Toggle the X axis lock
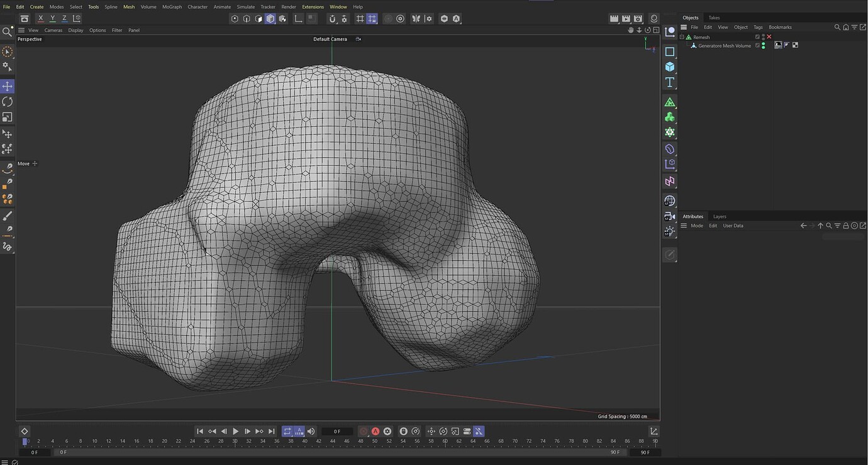This screenshot has width=868, height=465. (x=41, y=19)
